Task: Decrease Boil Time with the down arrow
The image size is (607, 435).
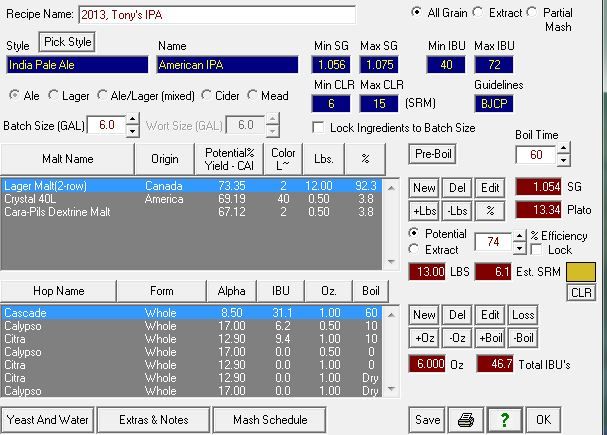Action: click(x=563, y=160)
